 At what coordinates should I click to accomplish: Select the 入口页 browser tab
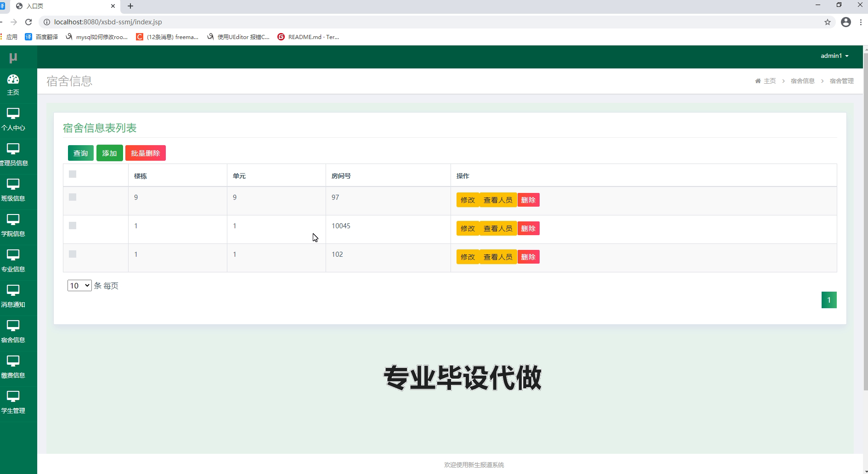(66, 6)
